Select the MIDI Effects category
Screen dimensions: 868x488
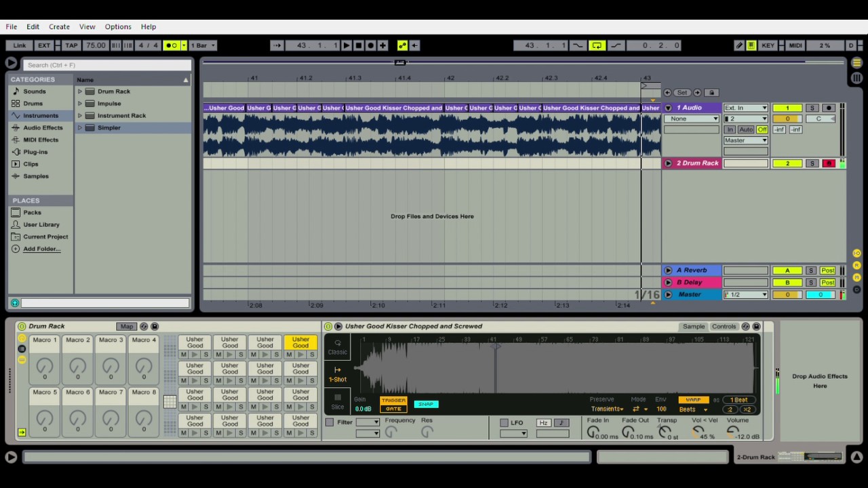[x=41, y=140]
